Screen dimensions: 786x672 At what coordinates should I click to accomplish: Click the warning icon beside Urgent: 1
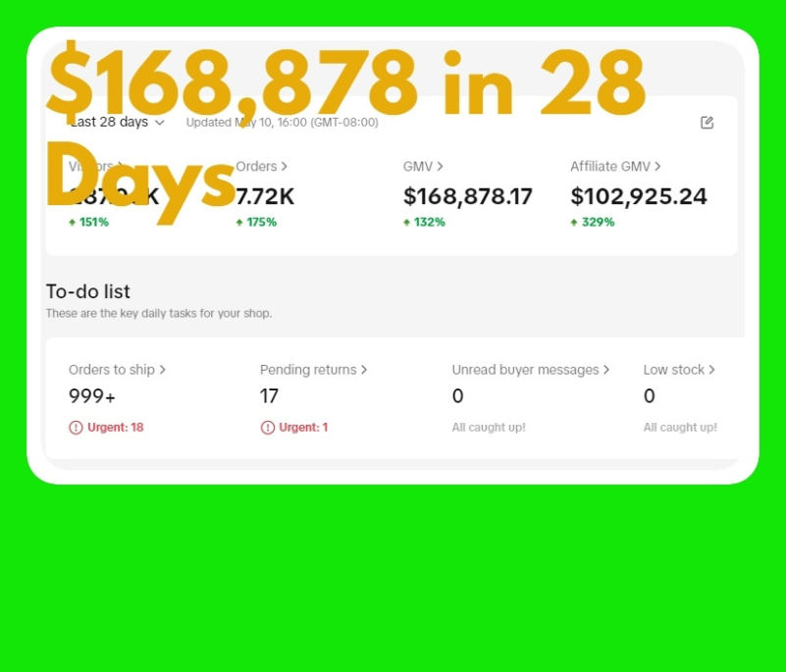click(267, 428)
